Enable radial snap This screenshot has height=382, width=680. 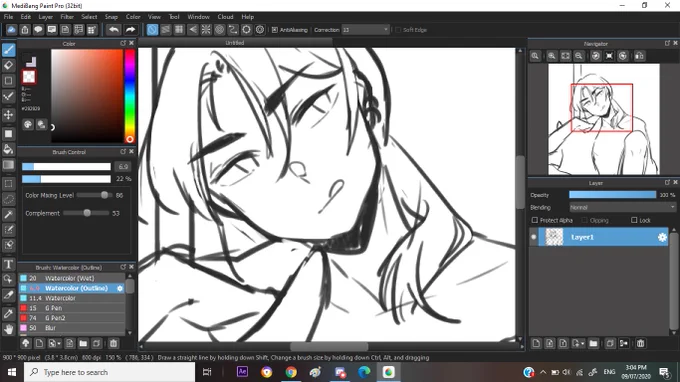pos(206,30)
